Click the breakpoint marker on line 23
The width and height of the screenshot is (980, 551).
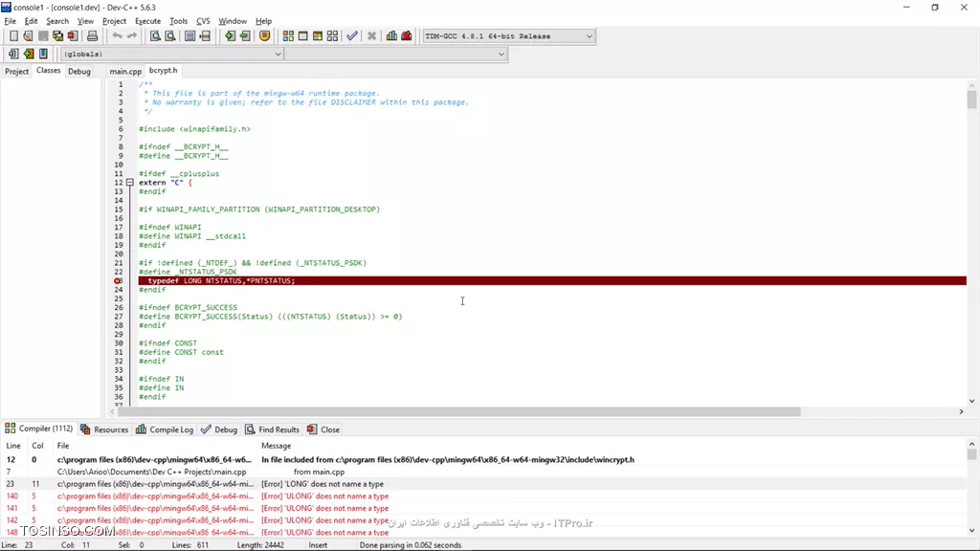(118, 281)
